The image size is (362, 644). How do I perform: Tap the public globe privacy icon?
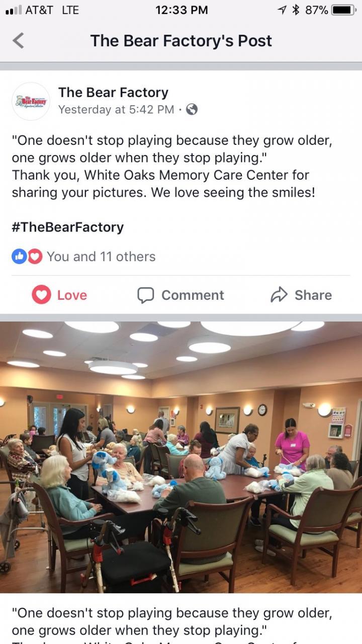coord(192,109)
